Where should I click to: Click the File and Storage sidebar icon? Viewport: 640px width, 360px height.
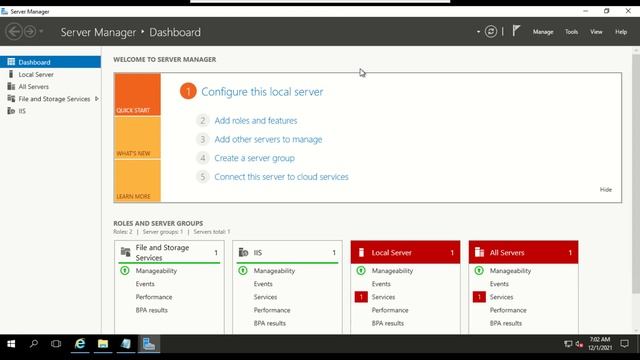tap(11, 99)
